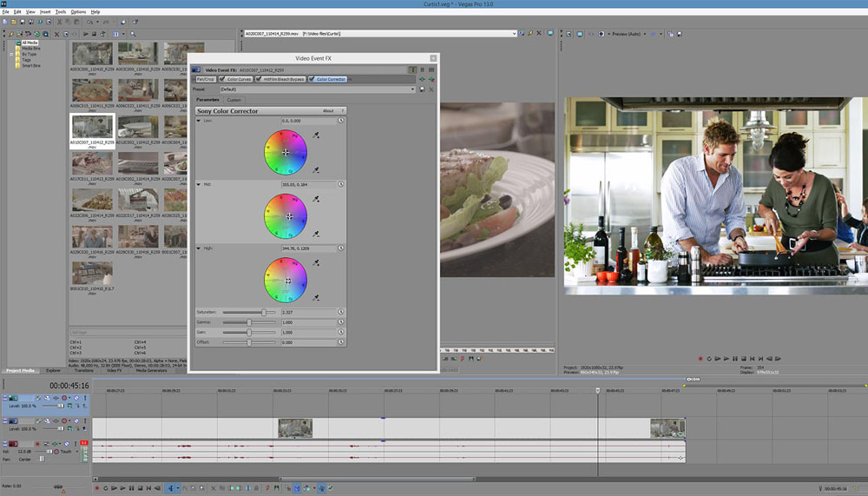Toggle Color Corrector effect checkbox

[311, 79]
